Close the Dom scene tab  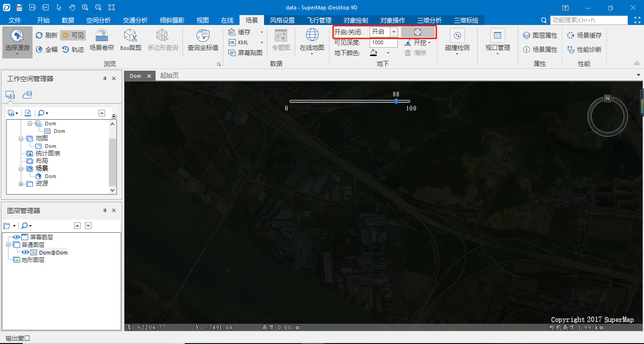149,76
